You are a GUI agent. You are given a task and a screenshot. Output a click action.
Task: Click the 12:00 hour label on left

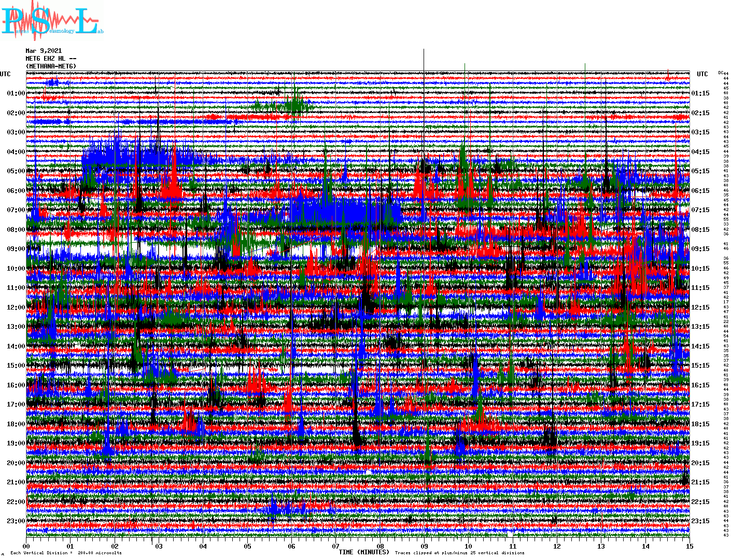pos(16,307)
